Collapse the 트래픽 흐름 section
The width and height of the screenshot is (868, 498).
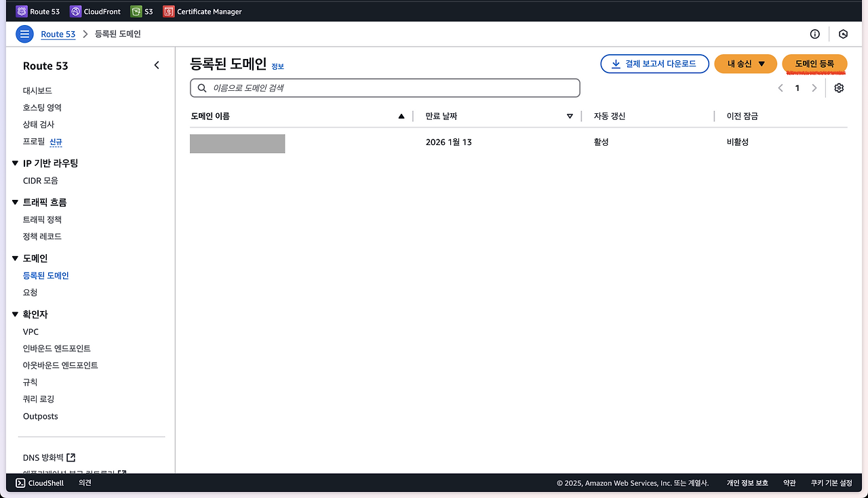(15, 203)
